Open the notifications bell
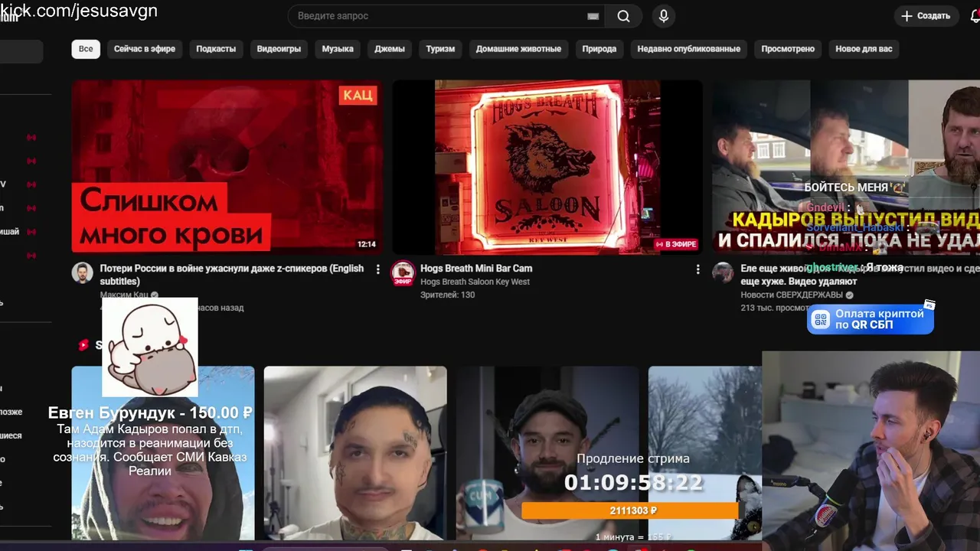 click(x=975, y=16)
